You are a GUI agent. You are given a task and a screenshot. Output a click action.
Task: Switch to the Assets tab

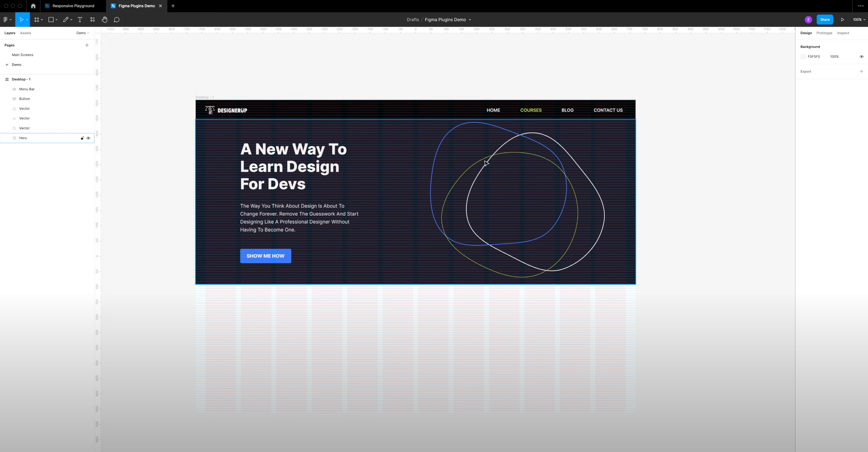pyautogui.click(x=25, y=33)
